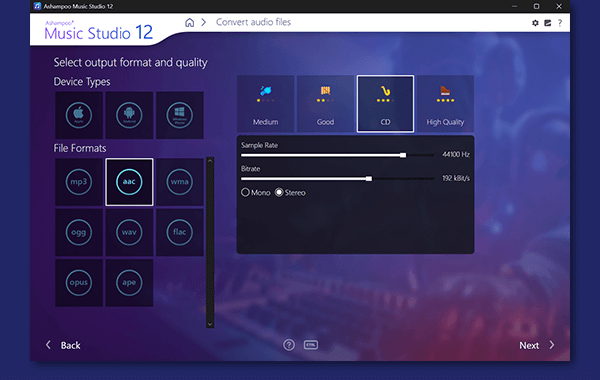Select the ogg file format
This screenshot has height=380, width=600.
79,232
